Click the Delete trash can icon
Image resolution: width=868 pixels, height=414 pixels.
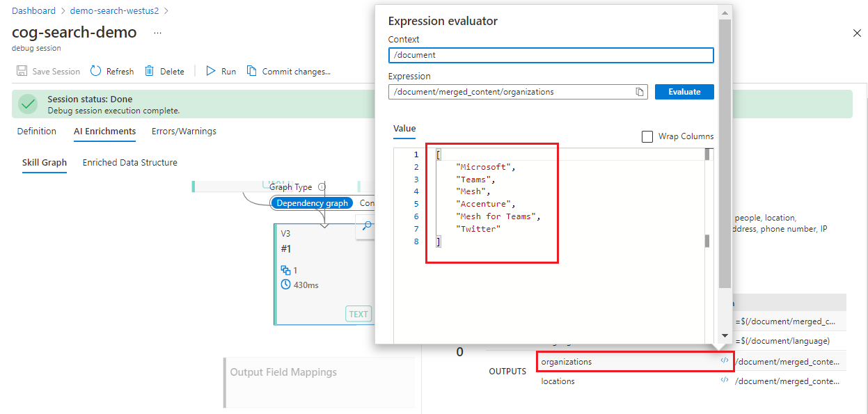click(149, 71)
